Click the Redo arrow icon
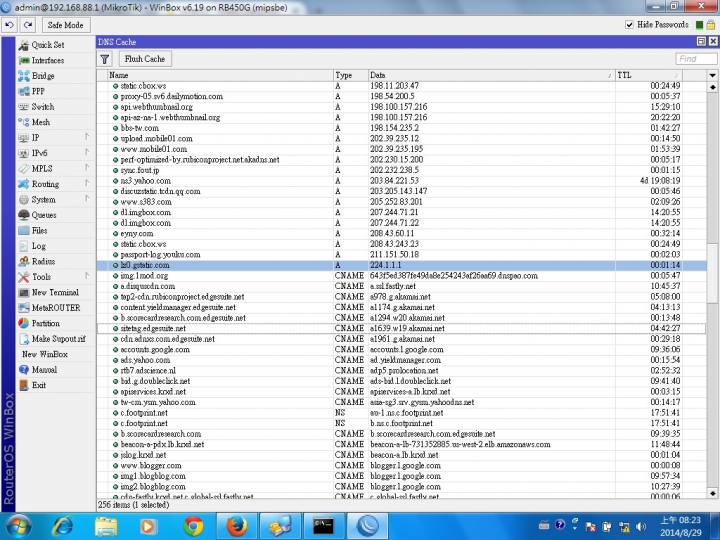 (x=28, y=25)
